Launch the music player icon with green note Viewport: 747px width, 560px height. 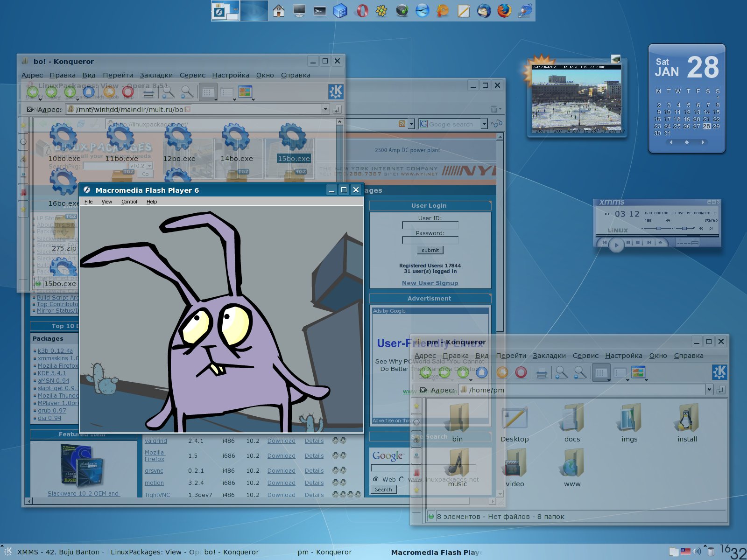click(x=402, y=10)
